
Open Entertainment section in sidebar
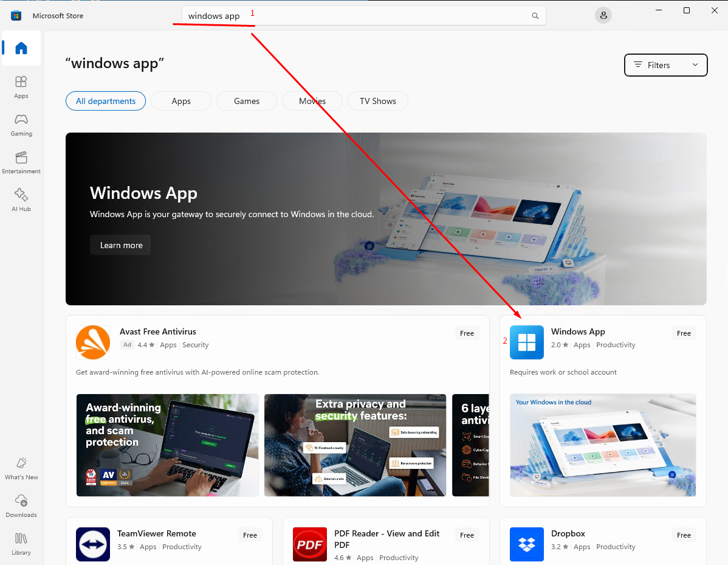pyautogui.click(x=21, y=162)
